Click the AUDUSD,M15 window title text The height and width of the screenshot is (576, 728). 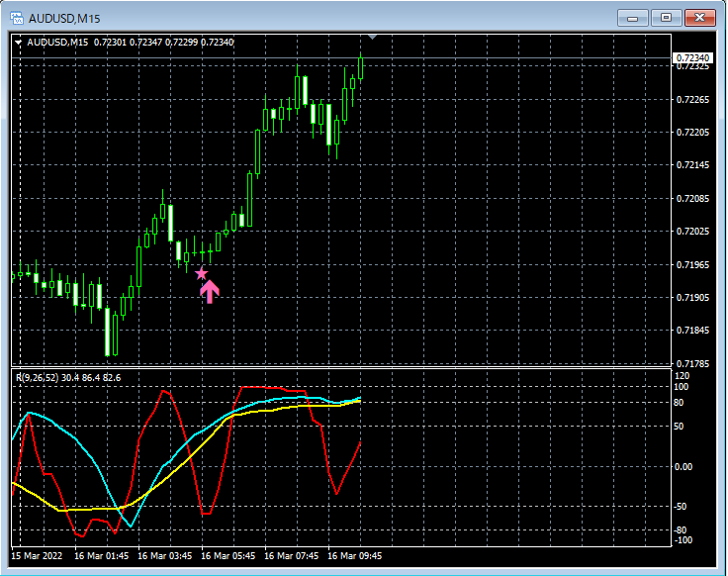[64, 19]
